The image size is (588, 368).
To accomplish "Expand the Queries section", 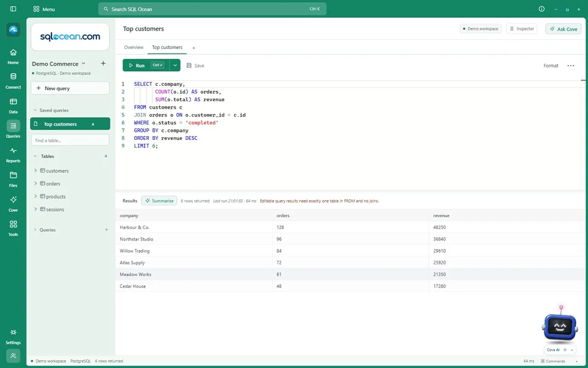I will pos(36,230).
